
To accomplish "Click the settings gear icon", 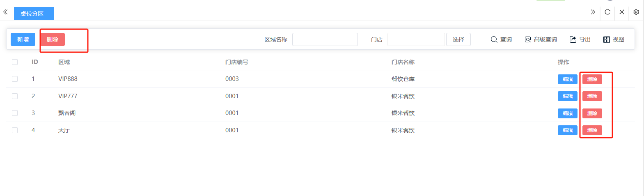I will pyautogui.click(x=636, y=12).
